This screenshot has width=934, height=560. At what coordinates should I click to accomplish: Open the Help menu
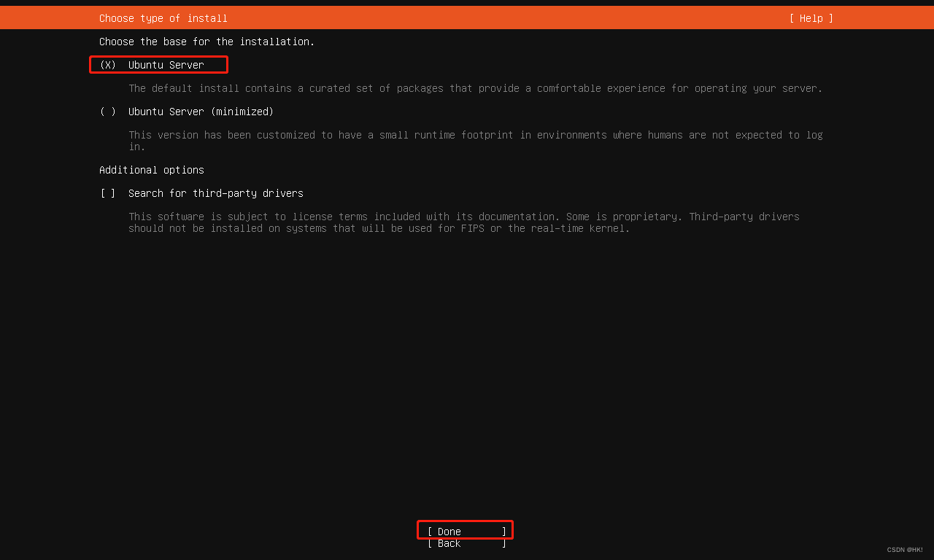pos(811,18)
